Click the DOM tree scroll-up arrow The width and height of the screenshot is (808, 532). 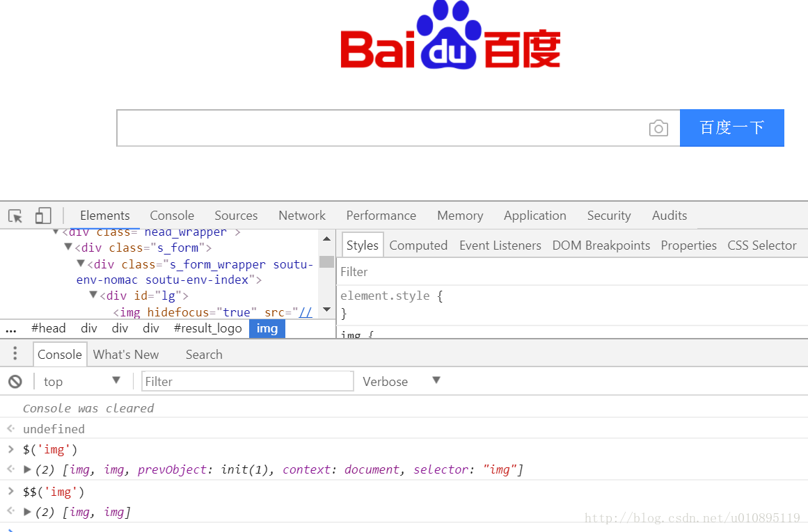(326, 239)
